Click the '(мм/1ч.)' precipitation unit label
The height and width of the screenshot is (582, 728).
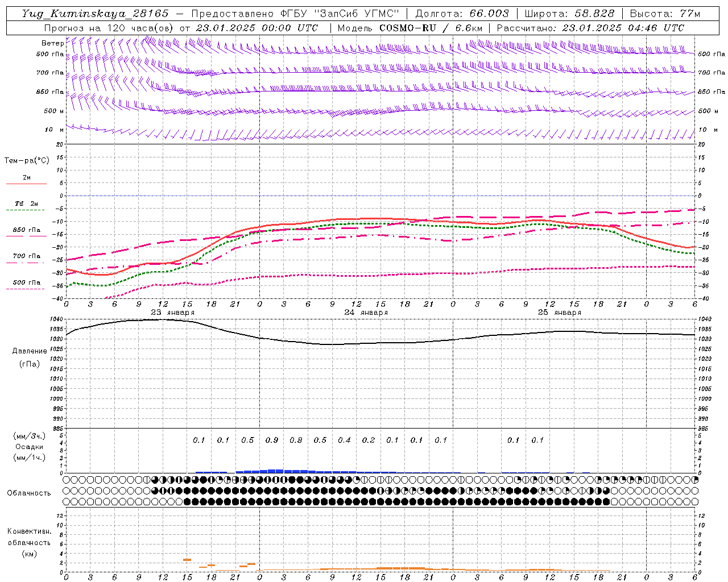click(30, 458)
